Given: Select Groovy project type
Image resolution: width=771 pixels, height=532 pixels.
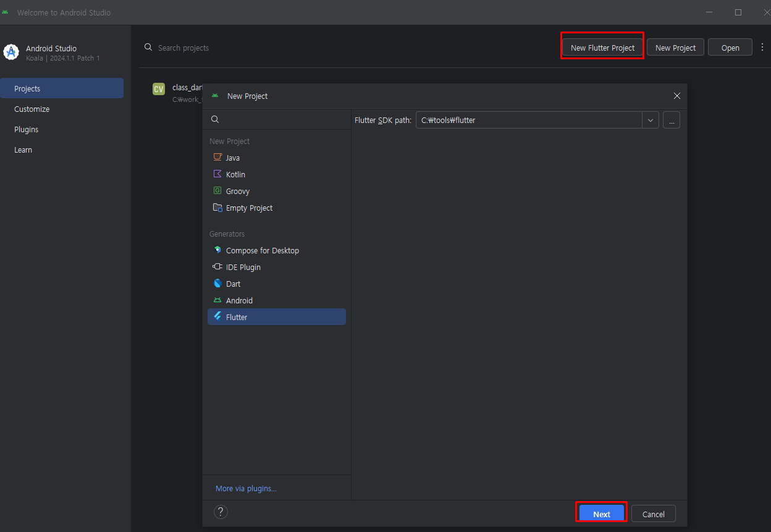Looking at the screenshot, I should coord(277,191).
